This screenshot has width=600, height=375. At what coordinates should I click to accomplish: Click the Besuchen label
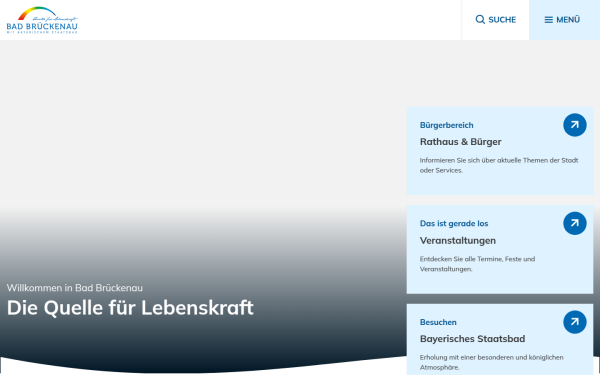tap(438, 322)
